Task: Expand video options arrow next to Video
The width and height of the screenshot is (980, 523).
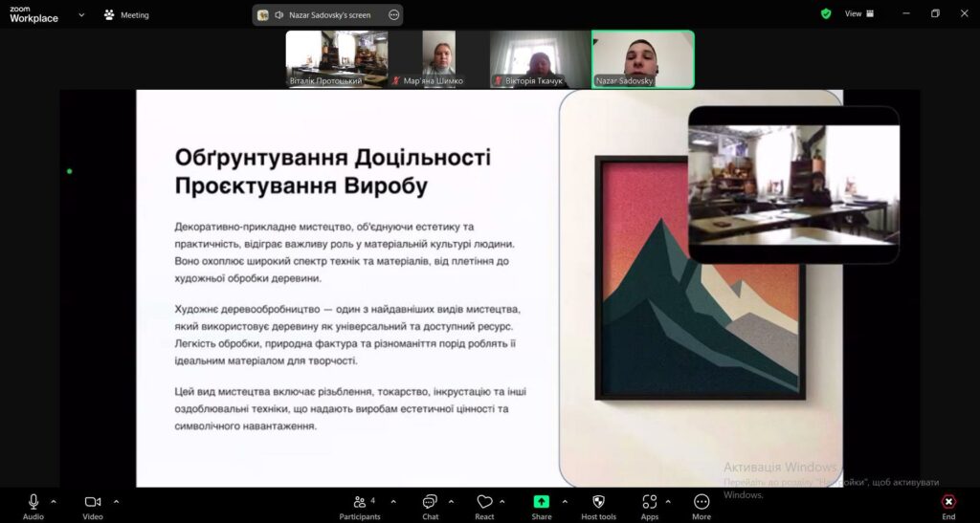Action: [116, 501]
